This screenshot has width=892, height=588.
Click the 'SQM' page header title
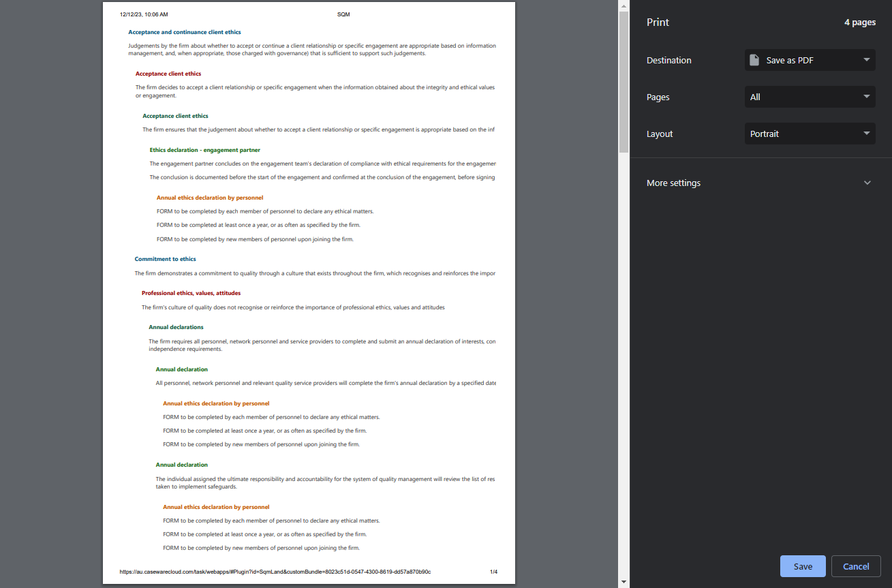[343, 14]
